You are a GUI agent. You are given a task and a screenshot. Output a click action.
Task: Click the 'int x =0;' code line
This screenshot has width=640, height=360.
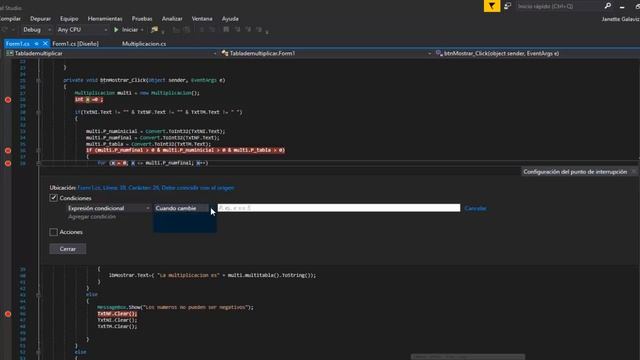pos(89,100)
